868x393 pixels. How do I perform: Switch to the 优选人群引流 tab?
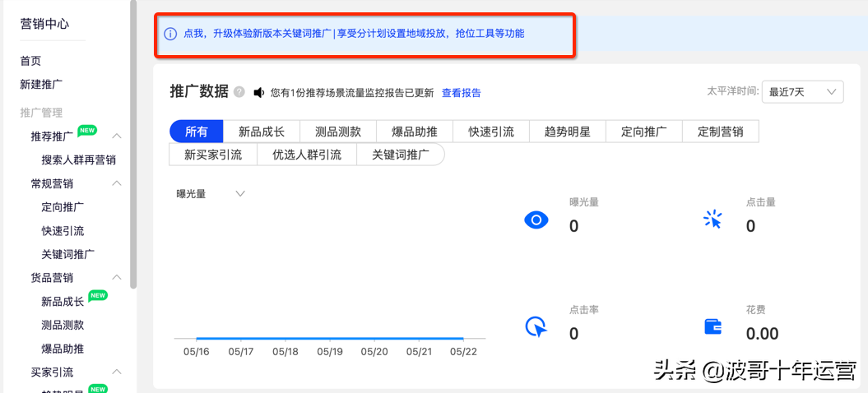[x=307, y=155]
